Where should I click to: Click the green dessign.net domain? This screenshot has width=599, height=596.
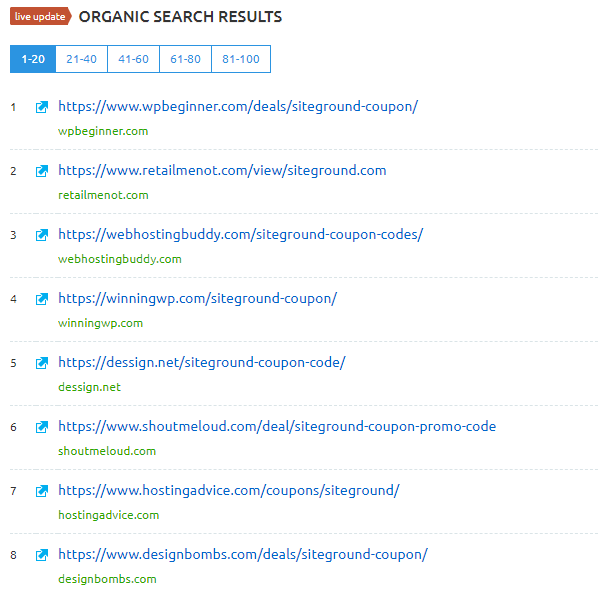[x=89, y=387]
